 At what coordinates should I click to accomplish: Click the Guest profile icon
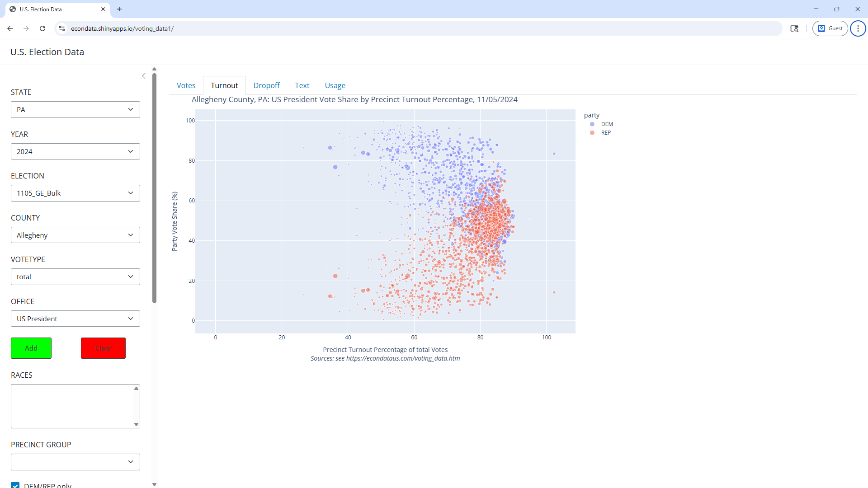click(x=830, y=28)
